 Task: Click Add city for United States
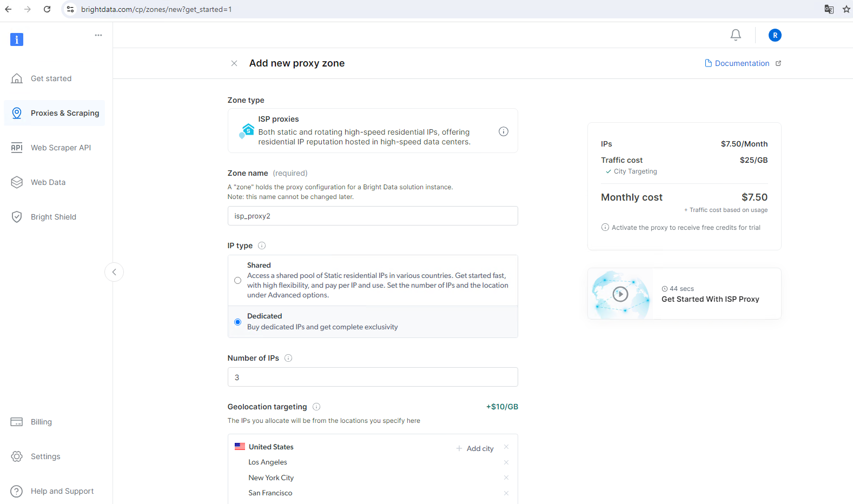click(x=475, y=448)
